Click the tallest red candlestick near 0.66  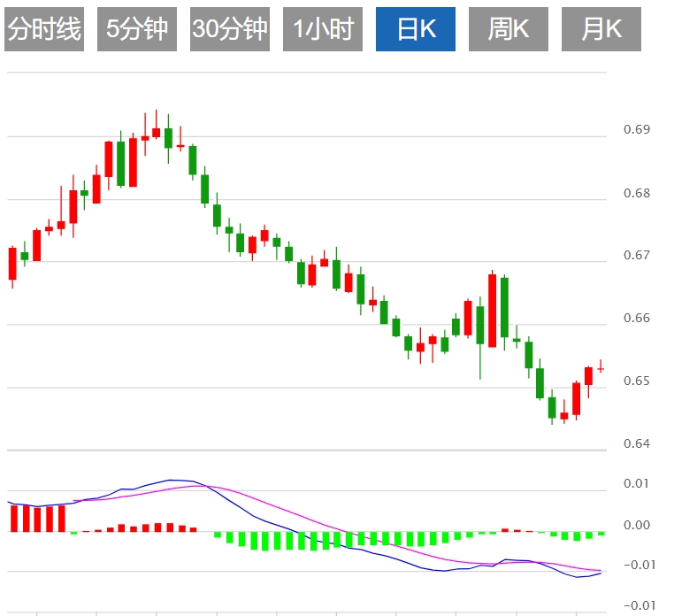[492, 311]
